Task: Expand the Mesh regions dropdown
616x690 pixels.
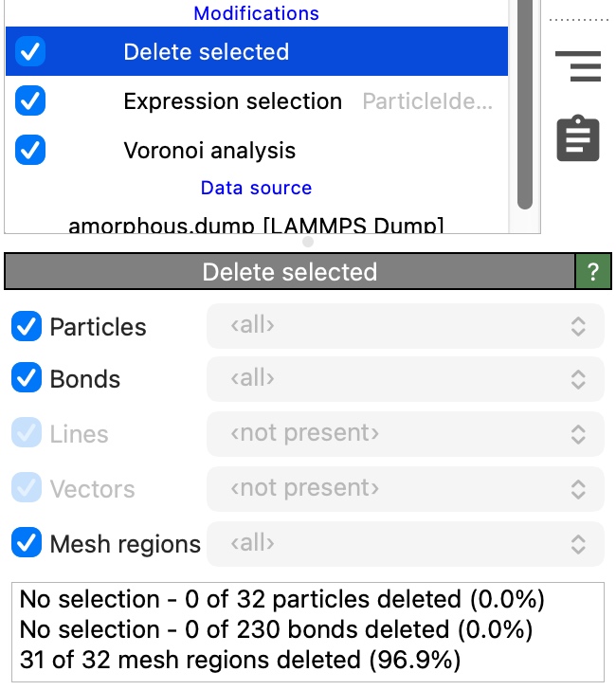Action: pyautogui.click(x=405, y=543)
